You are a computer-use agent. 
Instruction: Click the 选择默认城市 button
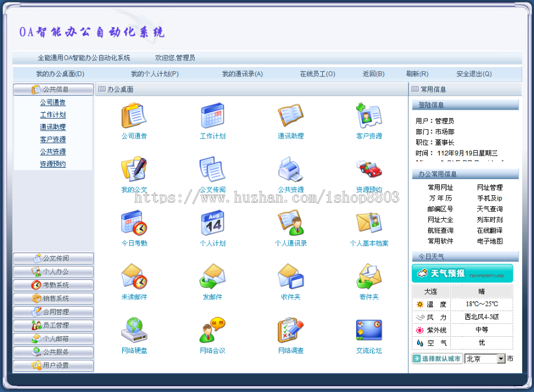coord(437,359)
